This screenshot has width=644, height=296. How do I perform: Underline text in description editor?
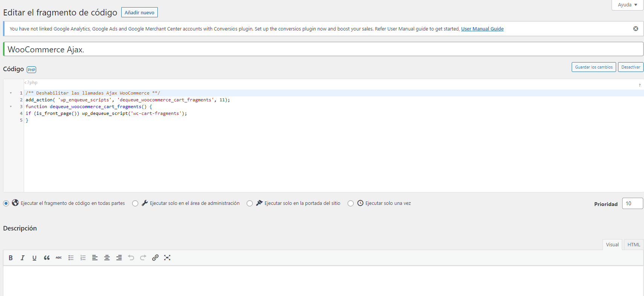pos(35,258)
